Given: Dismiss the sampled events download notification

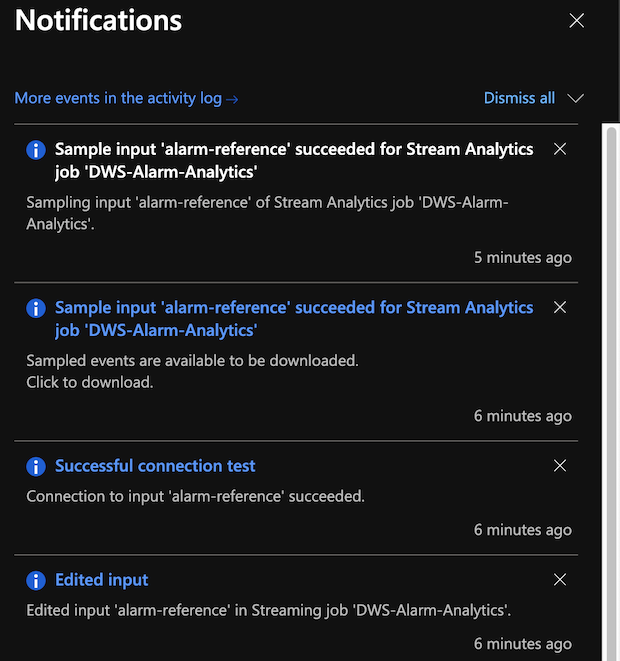Looking at the screenshot, I should [x=560, y=307].
